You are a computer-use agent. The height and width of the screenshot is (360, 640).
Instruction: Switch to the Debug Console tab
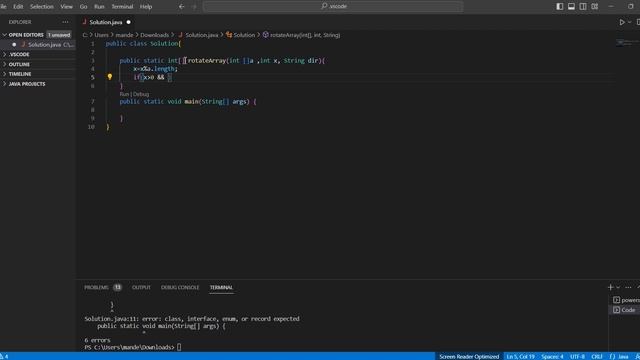coord(180,287)
